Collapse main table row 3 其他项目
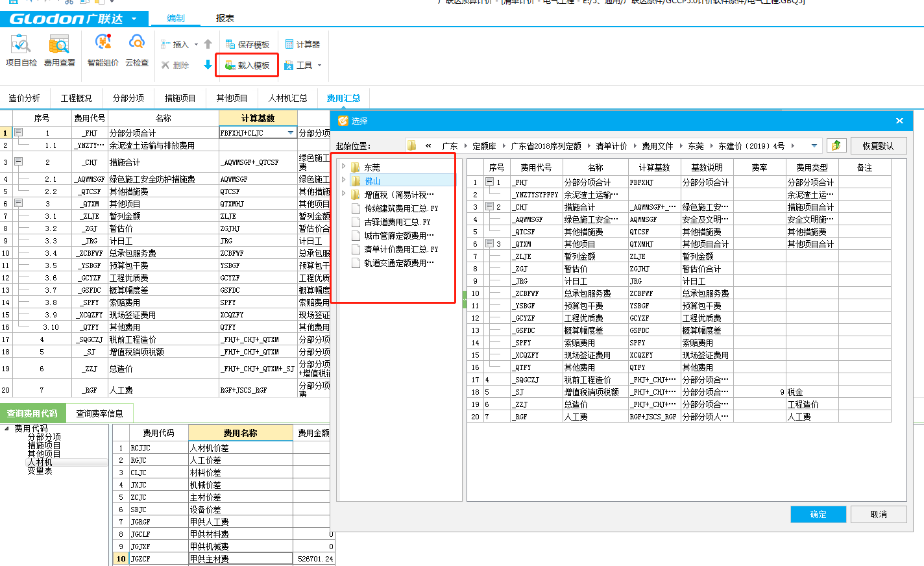 18,203
